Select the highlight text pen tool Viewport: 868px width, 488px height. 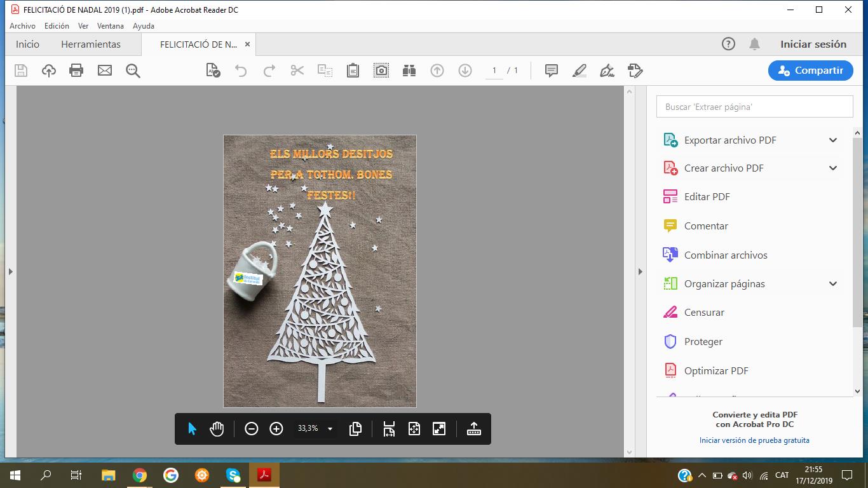pyautogui.click(x=580, y=71)
